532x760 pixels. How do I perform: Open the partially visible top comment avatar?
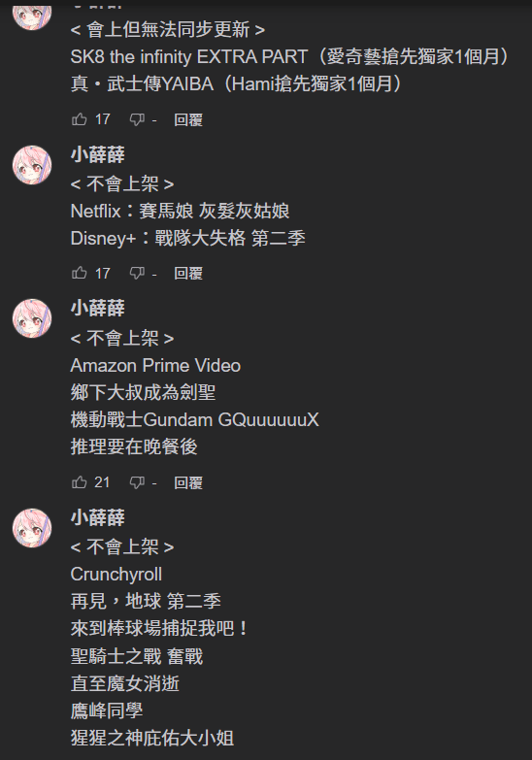[x=32, y=16]
